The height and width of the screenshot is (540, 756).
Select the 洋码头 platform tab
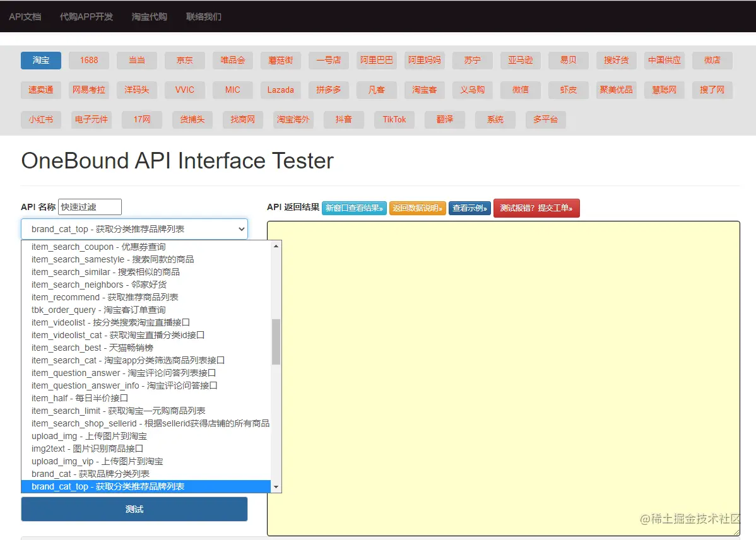pyautogui.click(x=137, y=90)
